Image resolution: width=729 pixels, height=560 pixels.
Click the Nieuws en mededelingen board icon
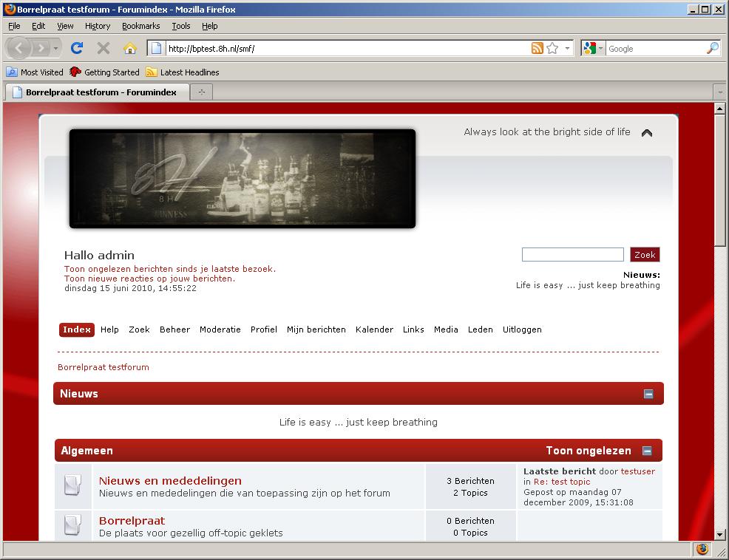[72, 485]
